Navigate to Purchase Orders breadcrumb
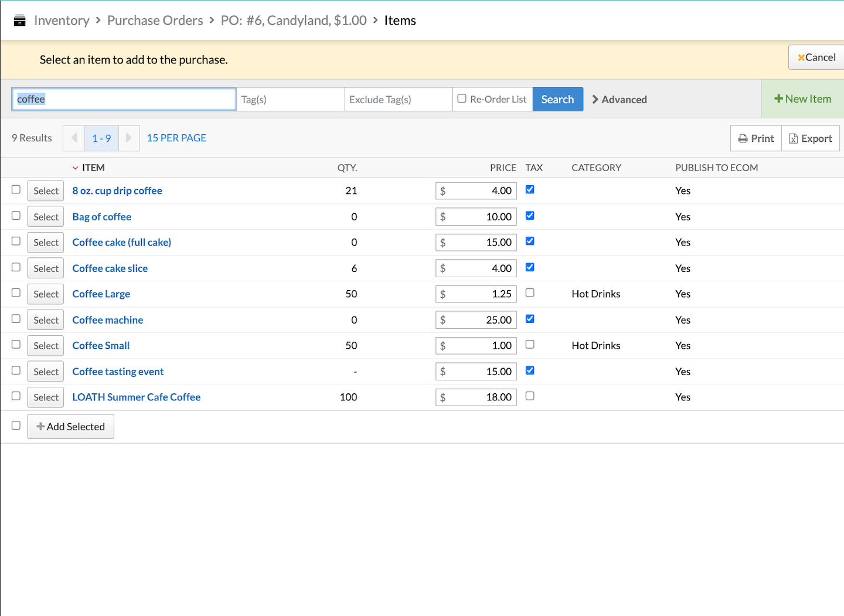The width and height of the screenshot is (844, 616). point(155,21)
